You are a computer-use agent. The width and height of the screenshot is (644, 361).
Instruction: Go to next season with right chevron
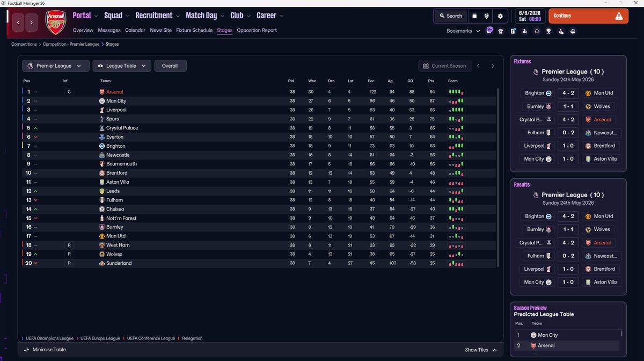493,66
